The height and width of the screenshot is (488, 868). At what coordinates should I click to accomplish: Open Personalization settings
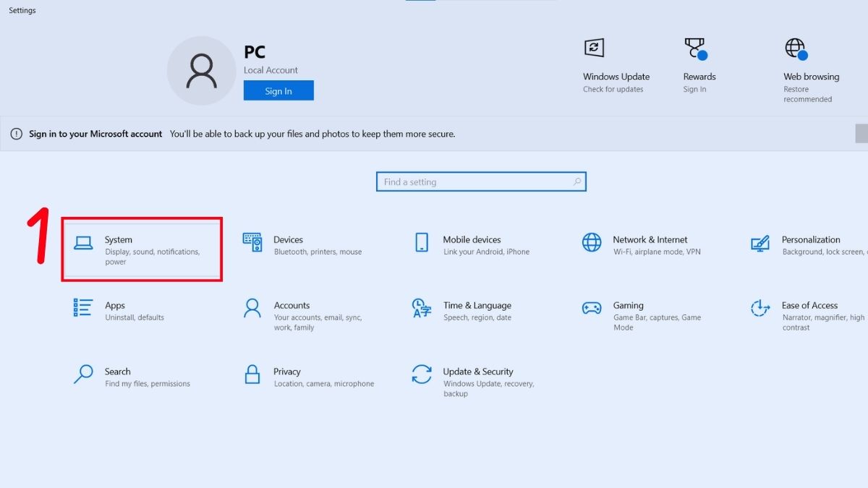[x=810, y=244]
